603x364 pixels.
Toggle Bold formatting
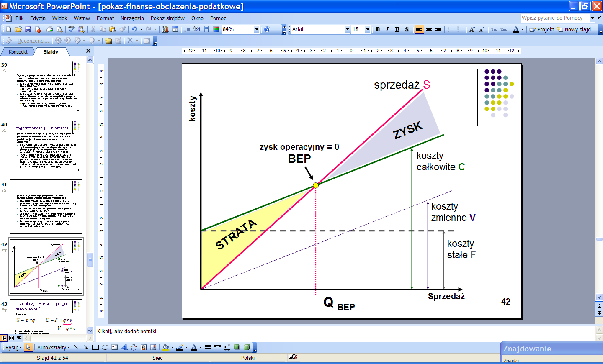pos(378,29)
